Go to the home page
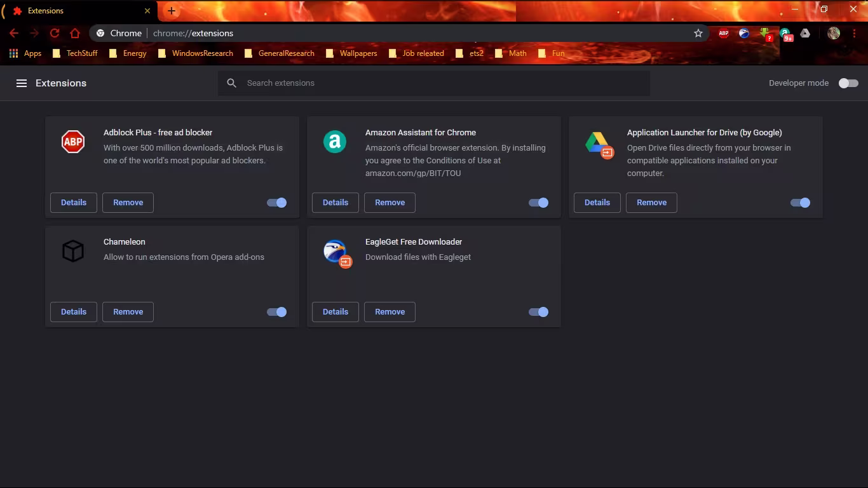 click(75, 33)
